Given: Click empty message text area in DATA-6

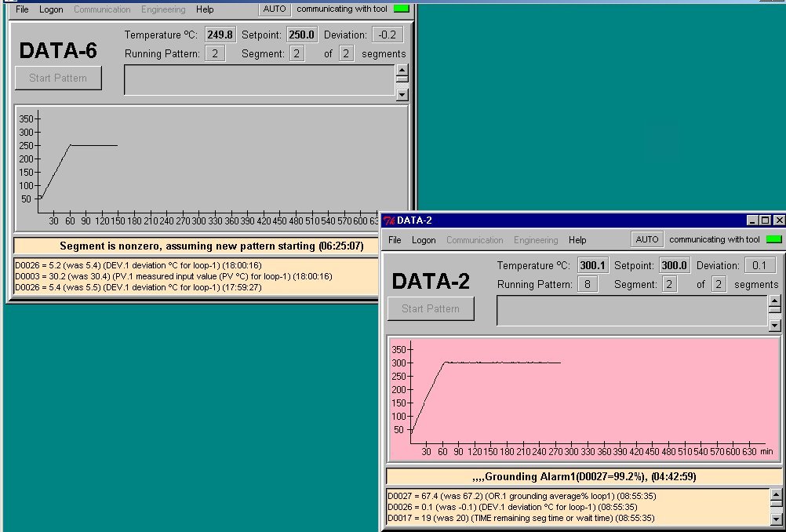Looking at the screenshot, I should coord(260,79).
